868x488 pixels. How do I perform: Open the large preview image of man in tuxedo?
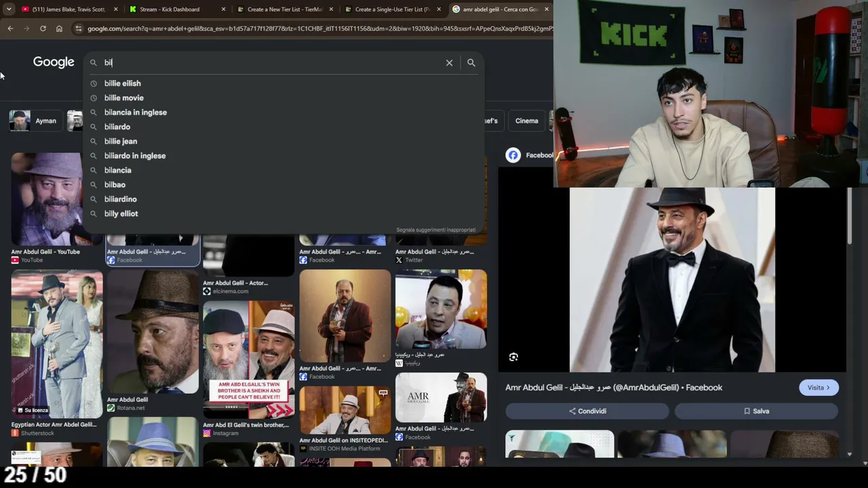tap(672, 279)
